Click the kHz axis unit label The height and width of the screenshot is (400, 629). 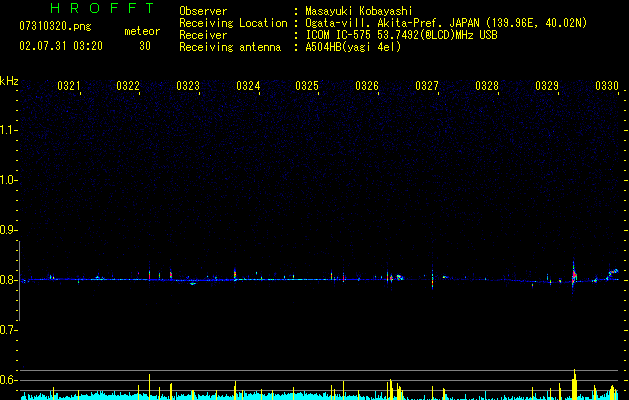click(x=9, y=81)
